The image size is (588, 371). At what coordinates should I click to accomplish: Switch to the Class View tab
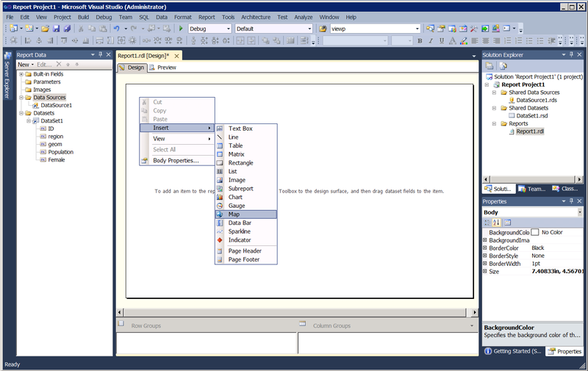tap(565, 189)
